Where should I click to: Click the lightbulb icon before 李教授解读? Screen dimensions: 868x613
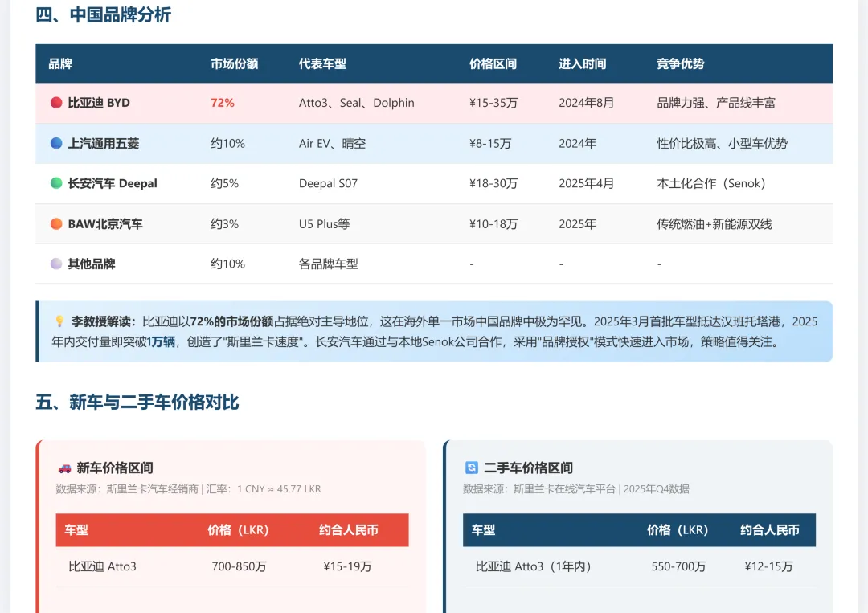click(x=59, y=321)
